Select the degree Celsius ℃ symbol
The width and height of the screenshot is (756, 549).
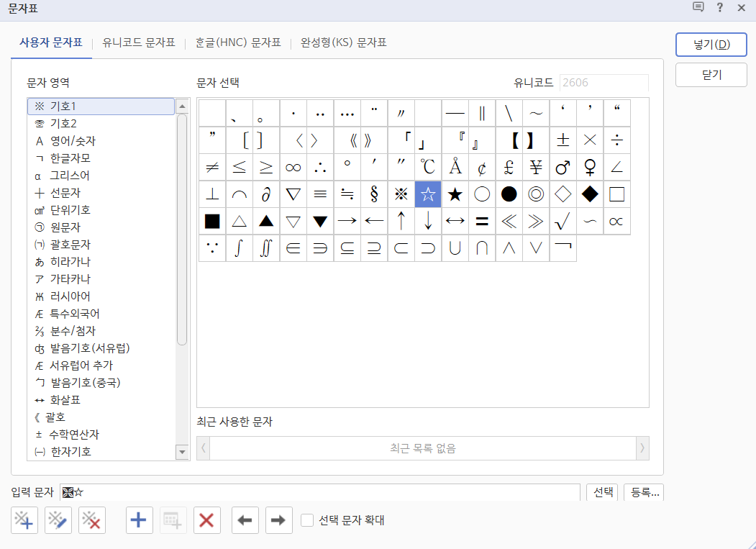coord(428,168)
